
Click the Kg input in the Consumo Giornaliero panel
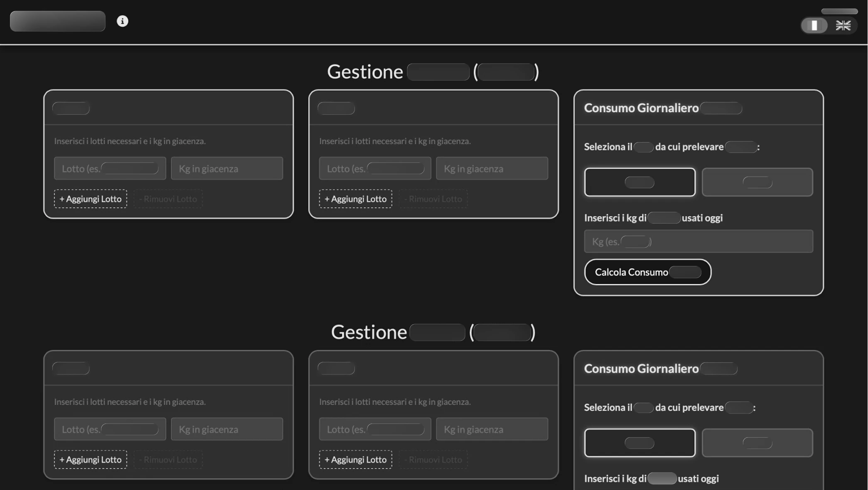pyautogui.click(x=698, y=241)
